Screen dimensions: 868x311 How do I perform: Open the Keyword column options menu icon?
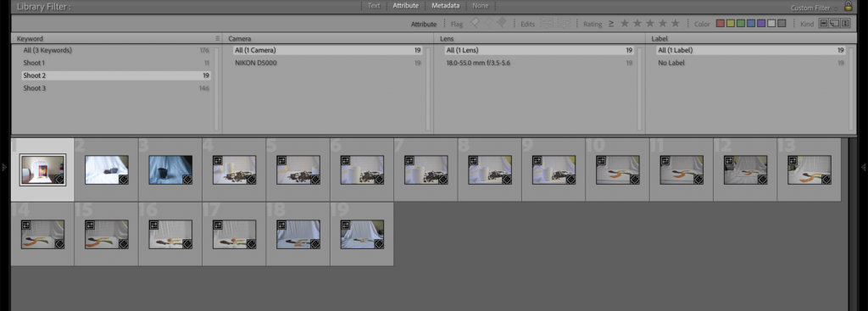pyautogui.click(x=218, y=39)
